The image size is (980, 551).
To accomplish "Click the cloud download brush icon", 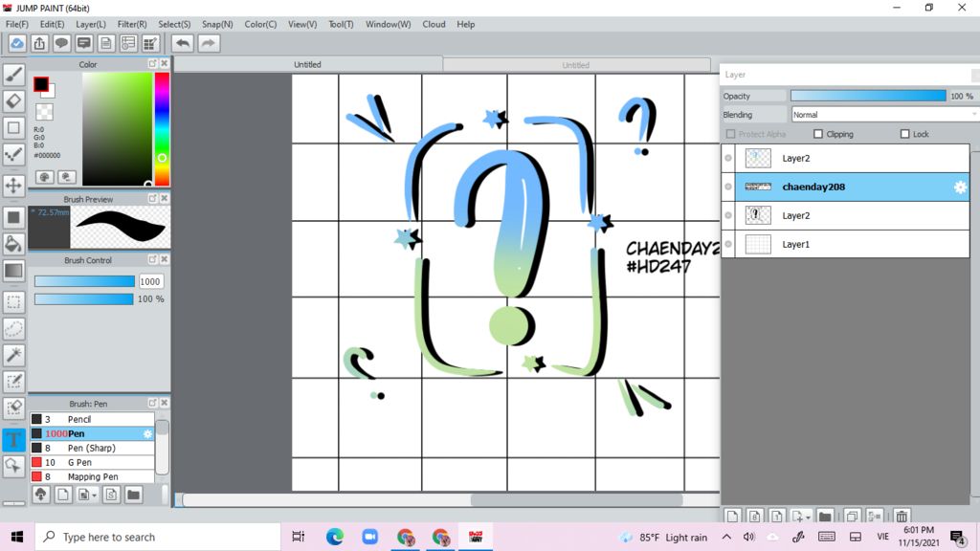I will [x=40, y=495].
